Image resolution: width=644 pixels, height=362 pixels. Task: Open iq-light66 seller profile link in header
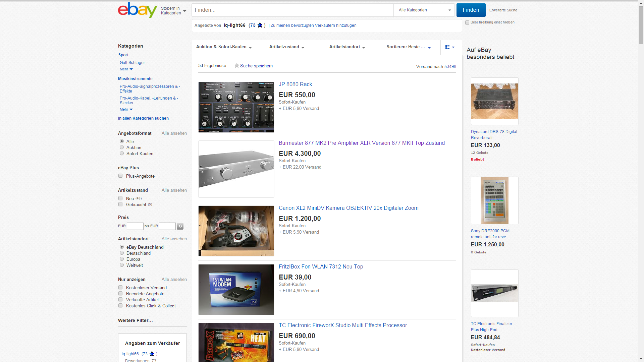234,25
